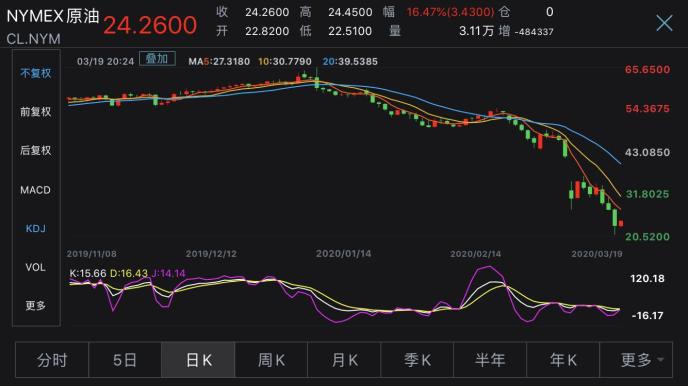Screen dimensions: 688x386
Task: Show the VOL indicator
Action: pos(36,267)
